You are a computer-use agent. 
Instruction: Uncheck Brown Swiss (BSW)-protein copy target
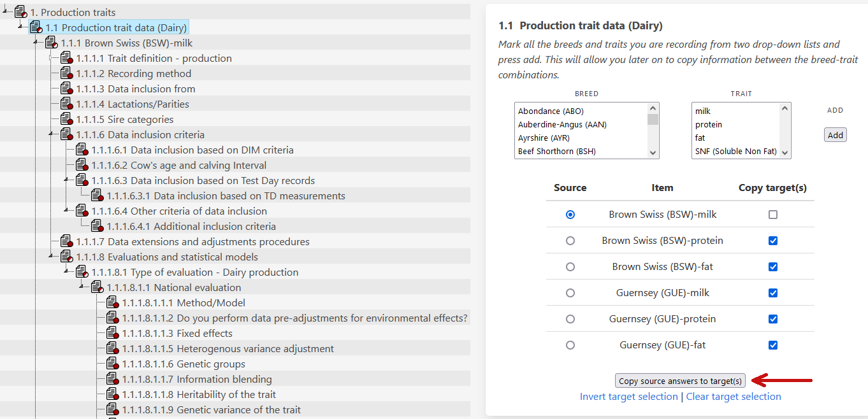[x=773, y=241]
